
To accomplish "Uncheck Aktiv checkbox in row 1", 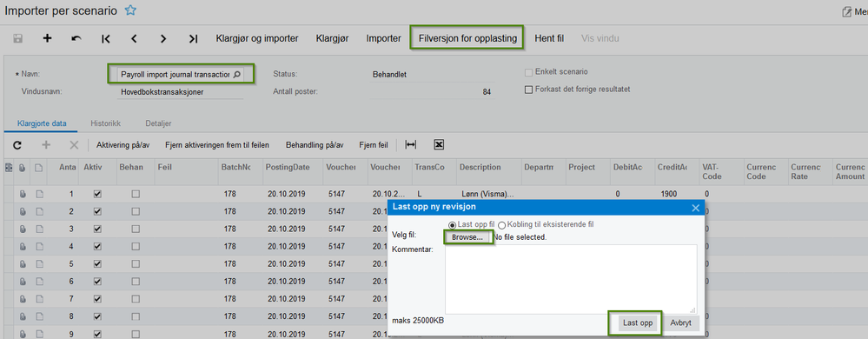I will tap(98, 195).
